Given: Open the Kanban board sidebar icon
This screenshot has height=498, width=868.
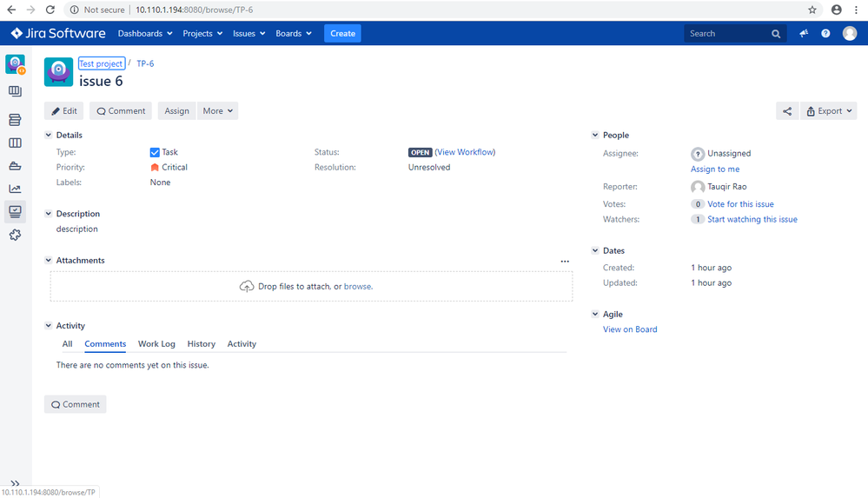Looking at the screenshot, I should click(15, 91).
